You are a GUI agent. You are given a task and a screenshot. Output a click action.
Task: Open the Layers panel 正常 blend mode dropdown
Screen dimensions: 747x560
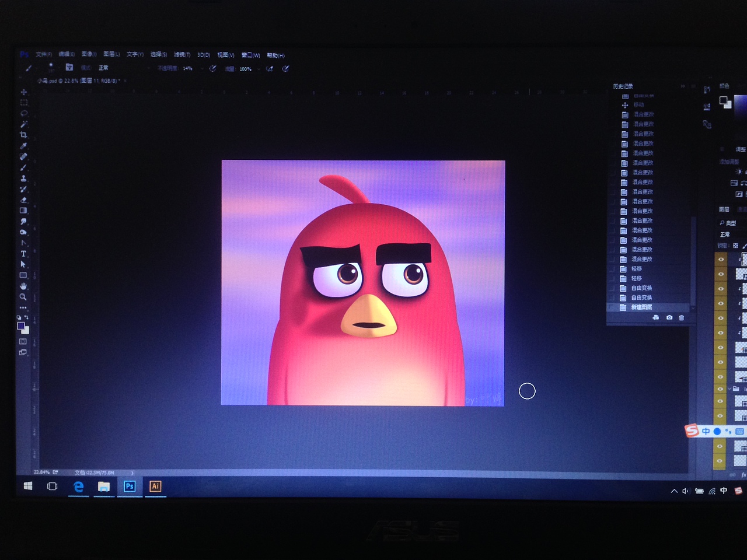tap(733, 235)
